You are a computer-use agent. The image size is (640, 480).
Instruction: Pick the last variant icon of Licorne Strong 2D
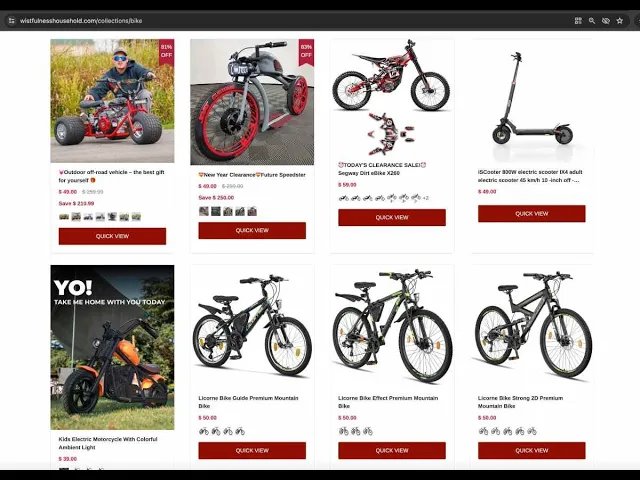click(531, 431)
